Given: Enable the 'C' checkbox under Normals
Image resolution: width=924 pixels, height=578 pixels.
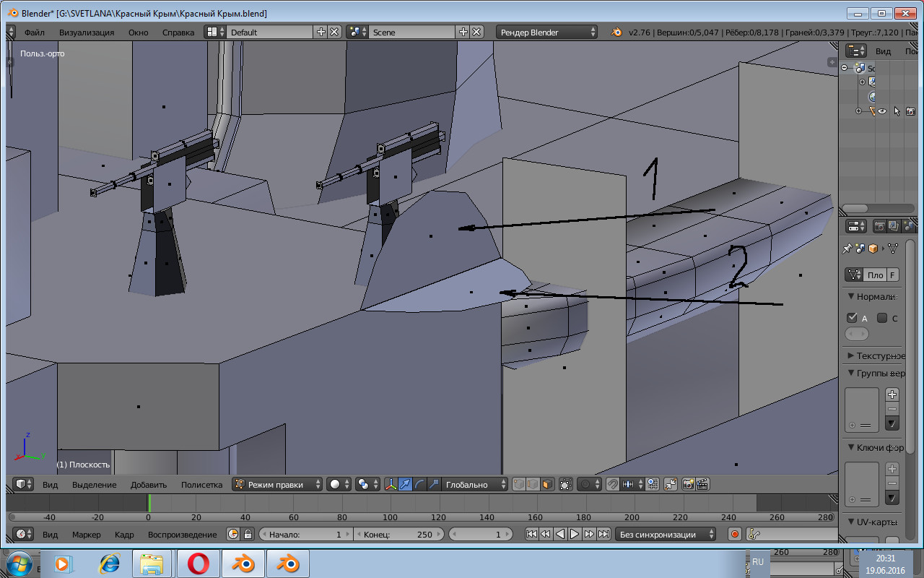Looking at the screenshot, I should coord(882,318).
